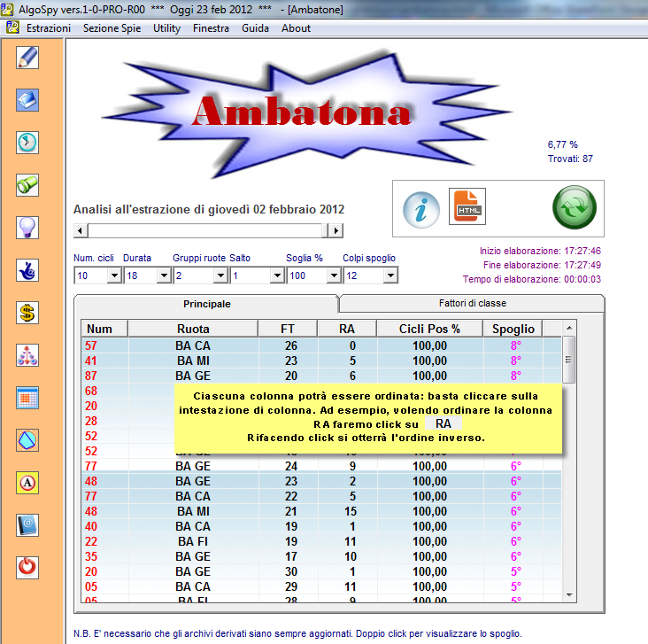Open the Num. cicli dropdown
648x644 pixels.
tap(114, 275)
